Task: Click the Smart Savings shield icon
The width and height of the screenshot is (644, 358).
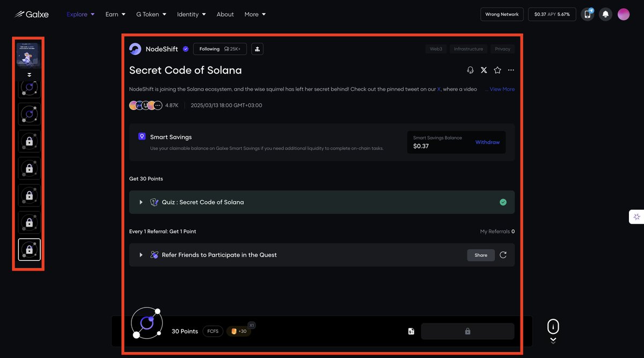Action: 142,136
